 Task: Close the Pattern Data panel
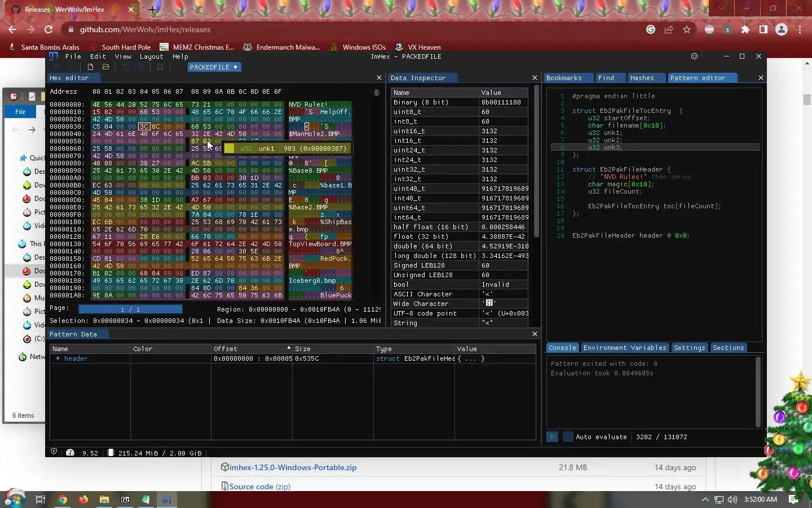[535, 334]
